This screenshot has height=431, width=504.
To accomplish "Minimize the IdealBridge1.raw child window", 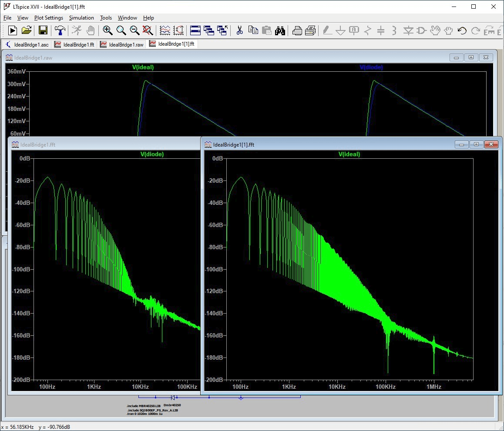I will point(457,57).
